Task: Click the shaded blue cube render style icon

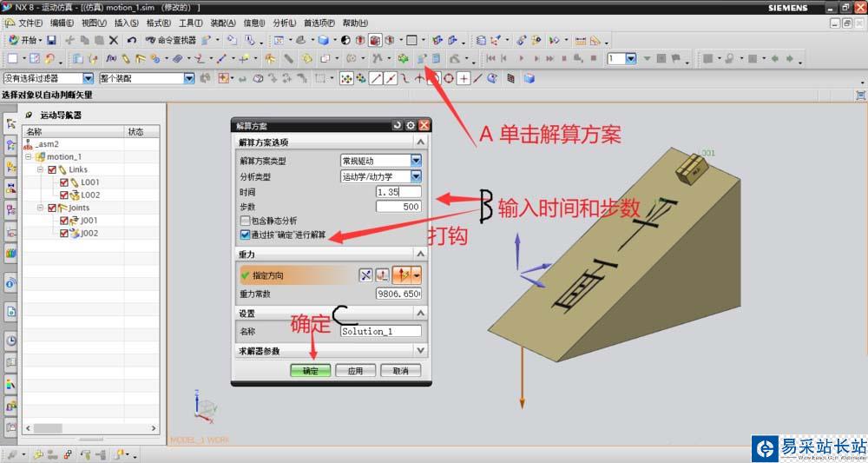Action: pos(323,40)
